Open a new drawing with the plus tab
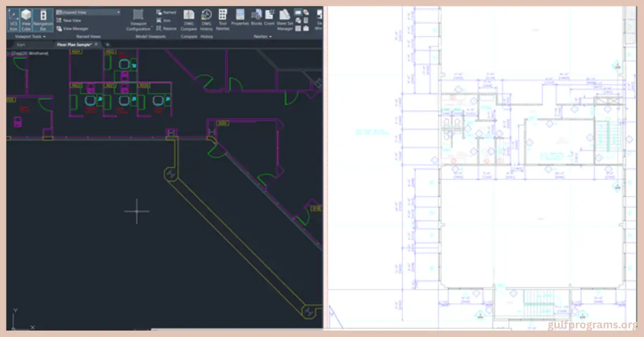Viewport: 644px width, 337px height. click(x=107, y=45)
